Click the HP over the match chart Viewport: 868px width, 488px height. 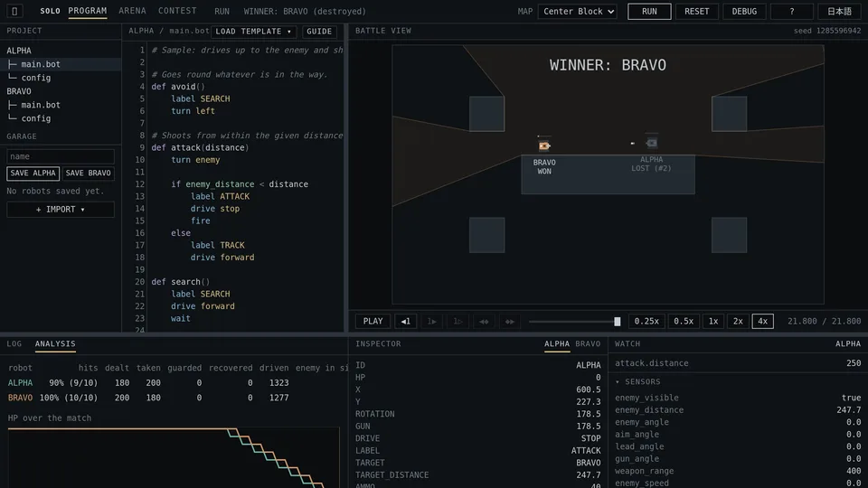[x=174, y=457]
